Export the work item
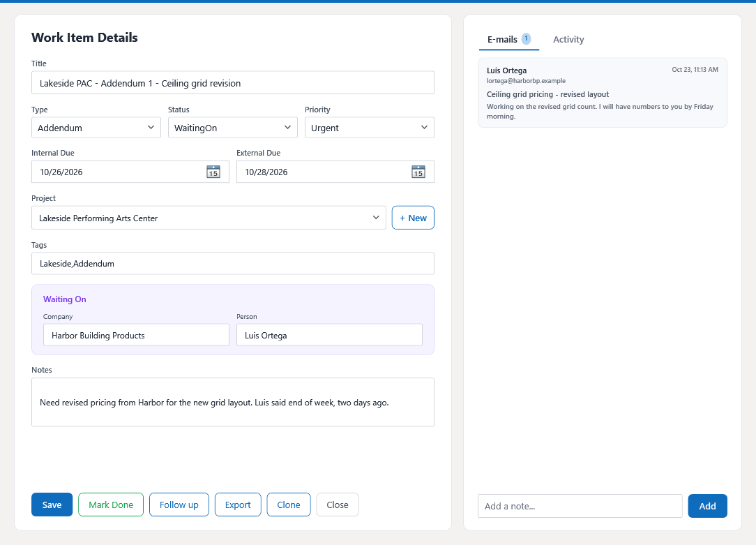 coord(238,505)
